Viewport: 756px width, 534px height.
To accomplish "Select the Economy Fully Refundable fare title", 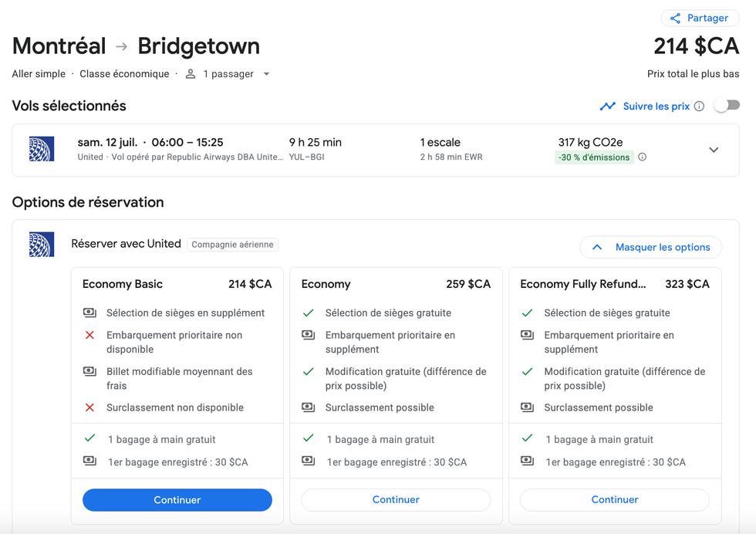I will tap(582, 284).
